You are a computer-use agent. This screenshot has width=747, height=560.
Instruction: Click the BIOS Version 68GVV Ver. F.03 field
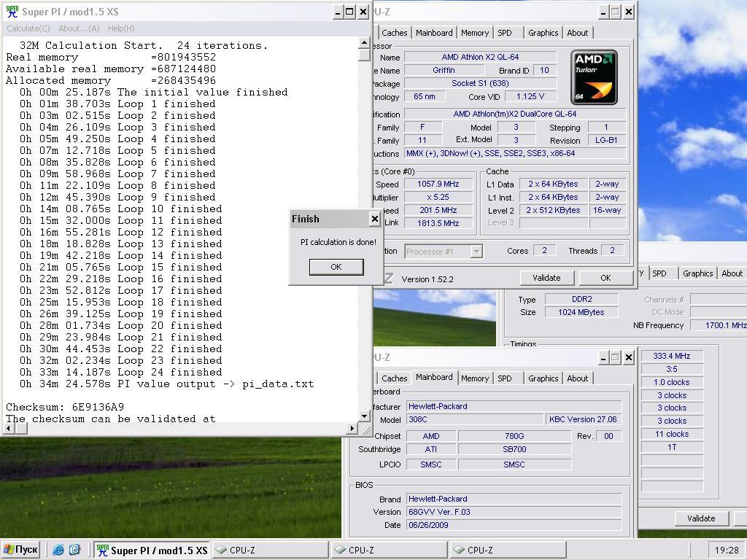(514, 512)
